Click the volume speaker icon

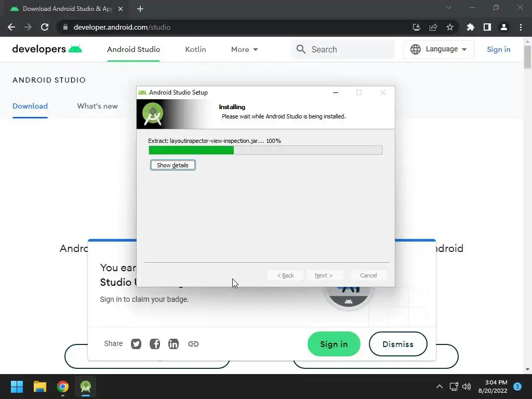click(467, 387)
